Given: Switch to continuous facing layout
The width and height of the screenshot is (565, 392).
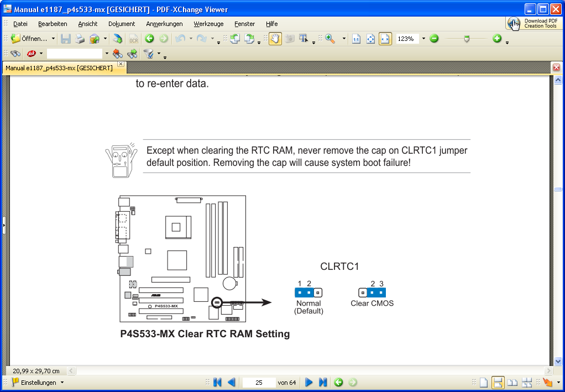Looking at the screenshot, I should point(527,382).
